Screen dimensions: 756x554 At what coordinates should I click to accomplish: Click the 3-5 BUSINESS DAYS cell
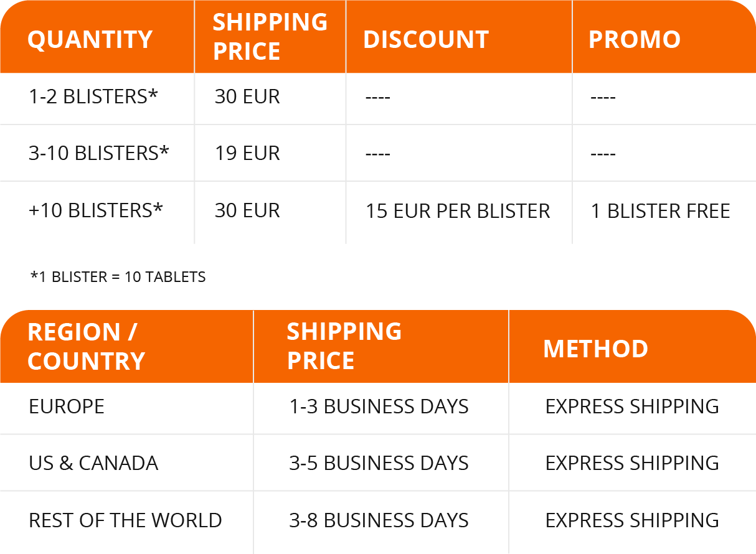[379, 463]
